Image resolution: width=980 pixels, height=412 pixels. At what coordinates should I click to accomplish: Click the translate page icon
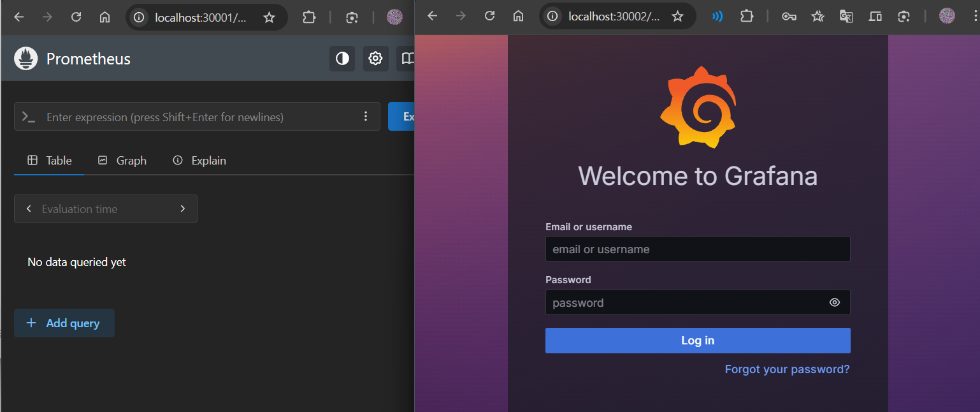[846, 17]
